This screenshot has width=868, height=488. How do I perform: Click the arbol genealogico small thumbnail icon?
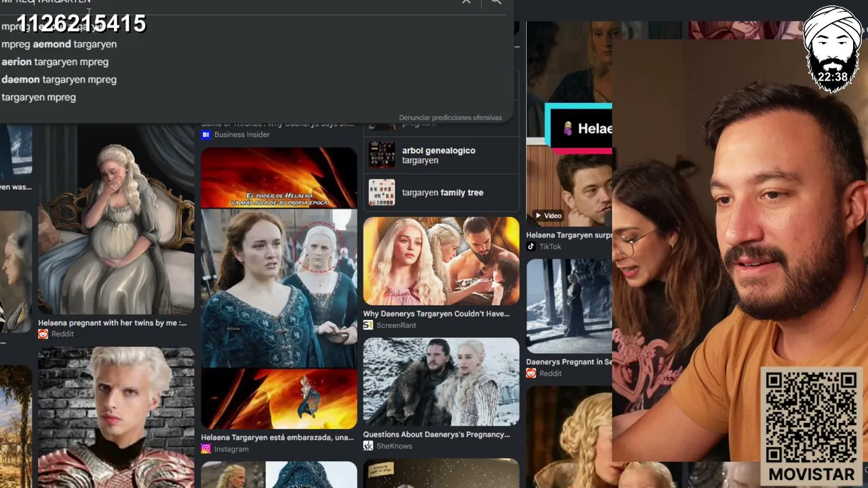pyautogui.click(x=382, y=155)
